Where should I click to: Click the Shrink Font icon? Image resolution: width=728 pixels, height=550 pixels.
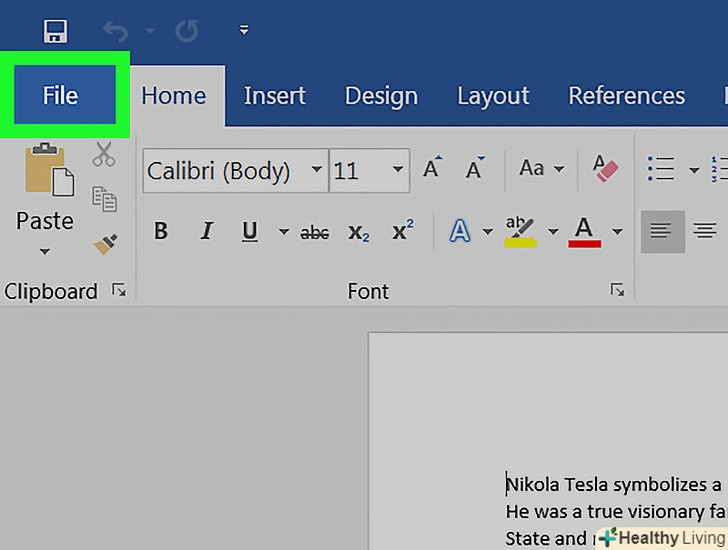pyautogui.click(x=476, y=168)
